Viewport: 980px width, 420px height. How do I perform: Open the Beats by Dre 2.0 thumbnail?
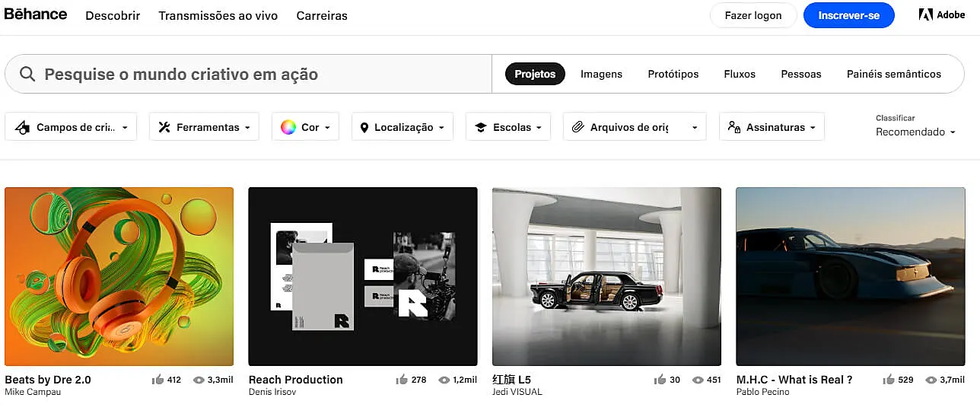tap(119, 276)
